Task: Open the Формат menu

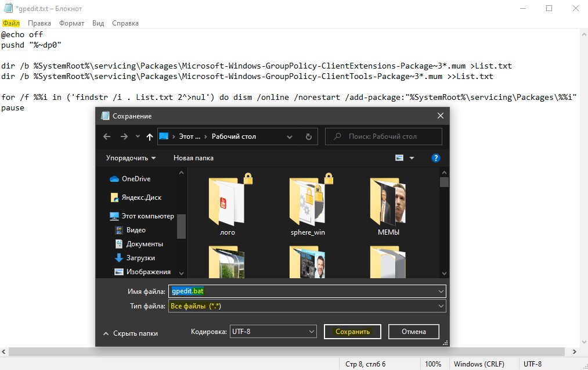Action: 71,23
